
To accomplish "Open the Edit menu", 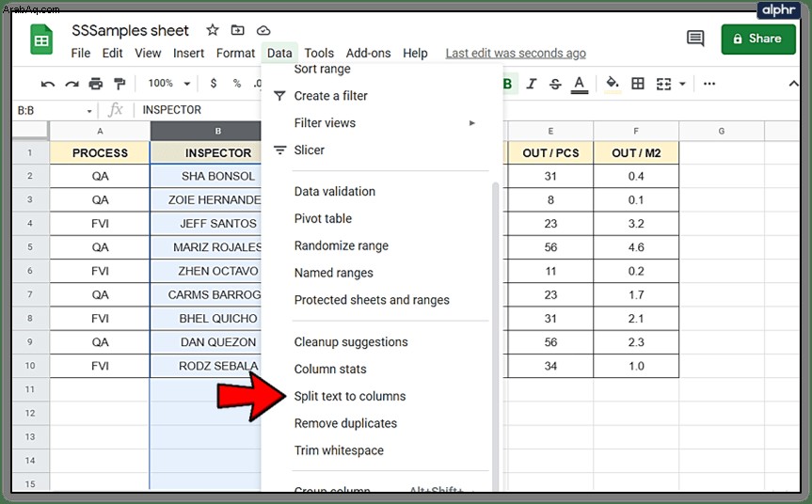I will [112, 54].
